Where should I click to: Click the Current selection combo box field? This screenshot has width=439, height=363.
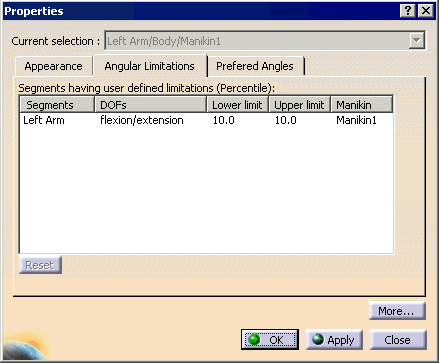(265, 41)
